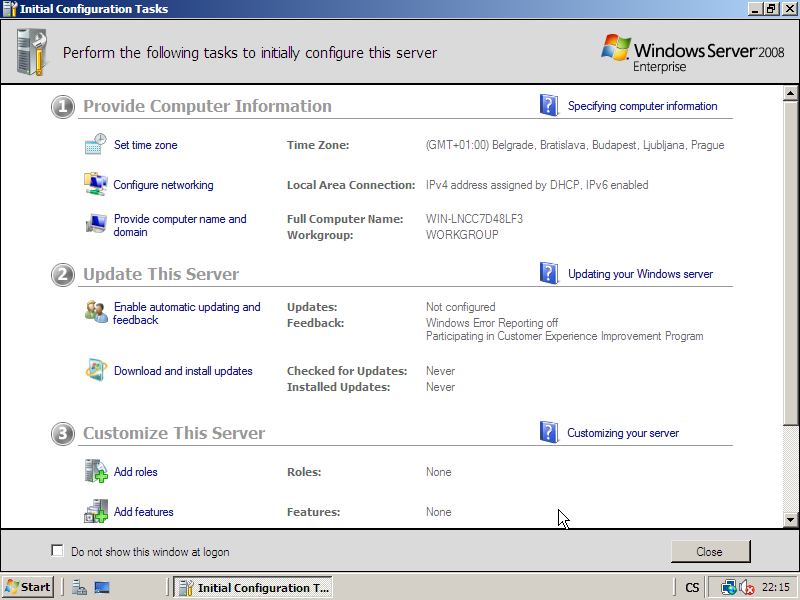The width and height of the screenshot is (800, 600).
Task: Click 'Windows Error Reporting off' text
Action: pos(492,323)
